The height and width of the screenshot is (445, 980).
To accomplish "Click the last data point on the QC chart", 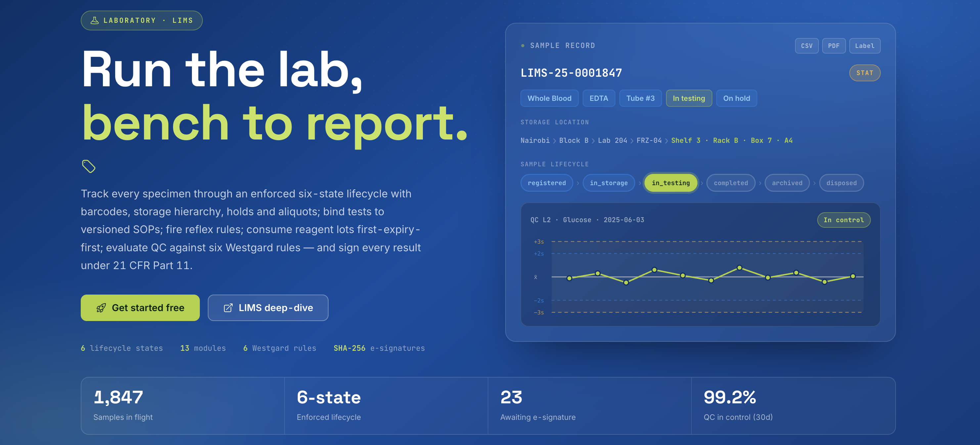I will 853,276.
